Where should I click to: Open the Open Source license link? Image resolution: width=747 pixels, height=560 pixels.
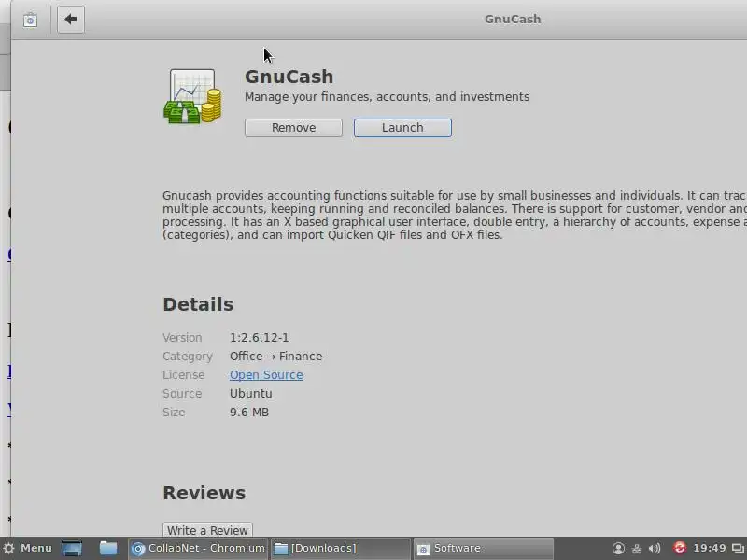tap(266, 375)
